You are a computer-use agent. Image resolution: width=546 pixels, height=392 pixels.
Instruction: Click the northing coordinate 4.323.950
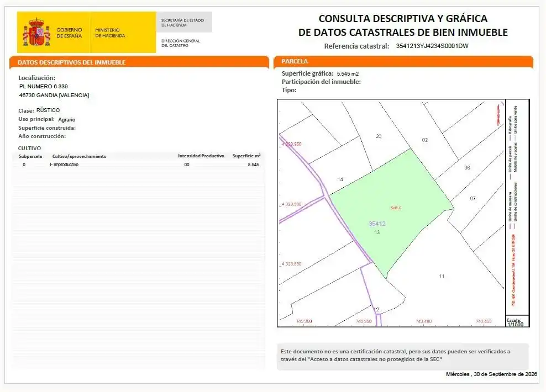pos(291,144)
